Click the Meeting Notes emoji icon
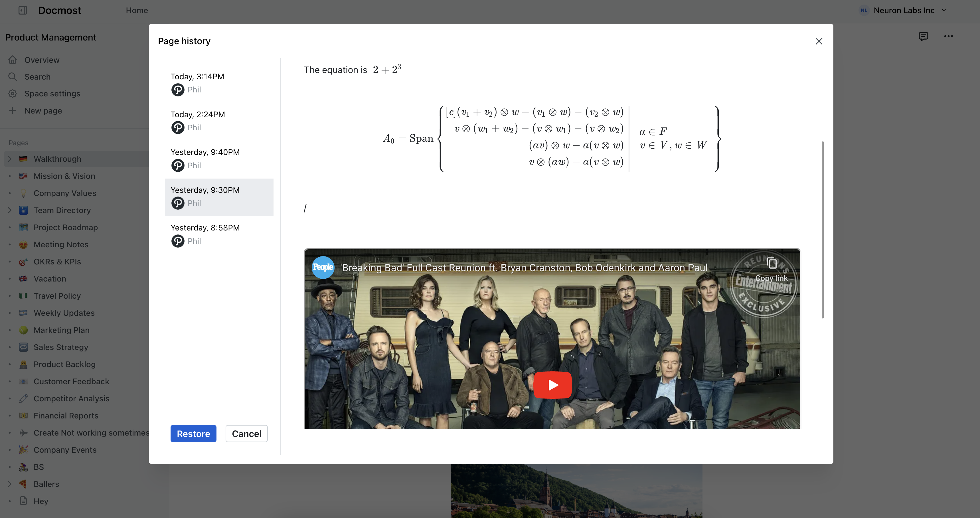980x518 pixels. coord(23,244)
